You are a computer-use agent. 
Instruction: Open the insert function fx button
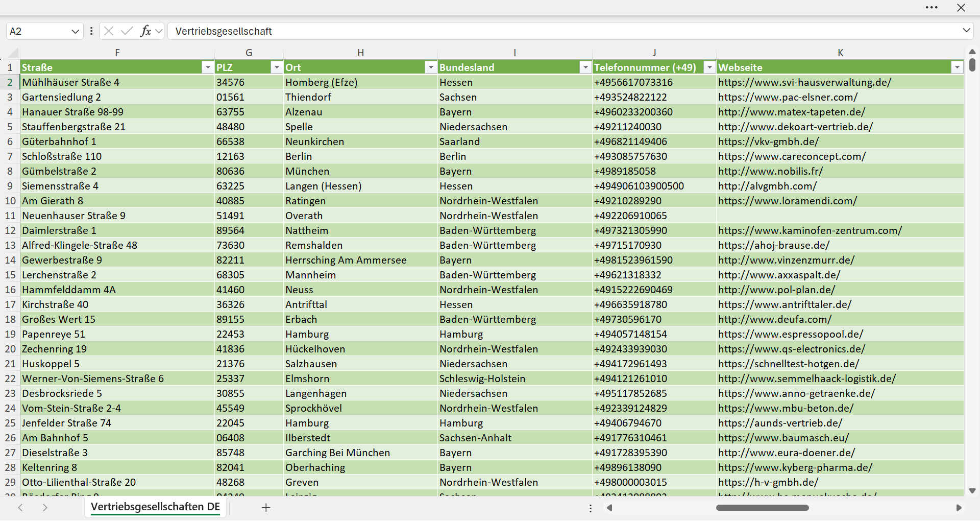146,31
